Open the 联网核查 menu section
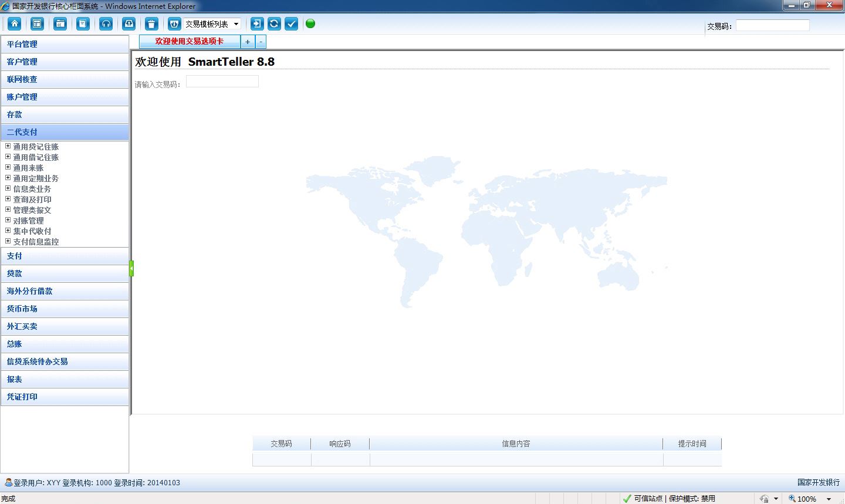 tap(65, 79)
